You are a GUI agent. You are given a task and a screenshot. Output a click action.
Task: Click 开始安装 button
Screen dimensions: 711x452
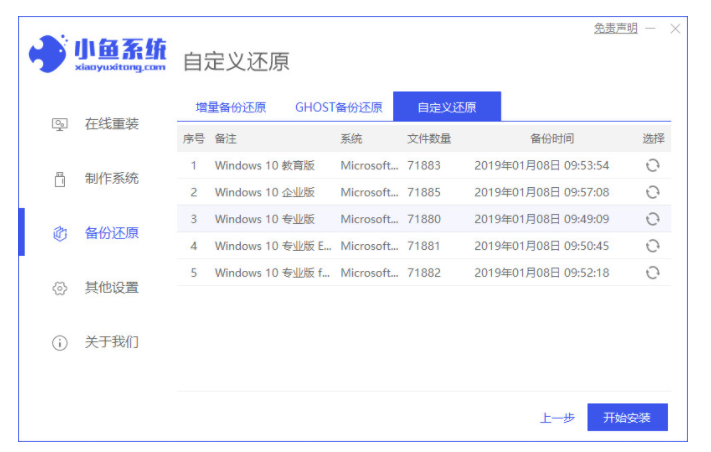tap(626, 418)
